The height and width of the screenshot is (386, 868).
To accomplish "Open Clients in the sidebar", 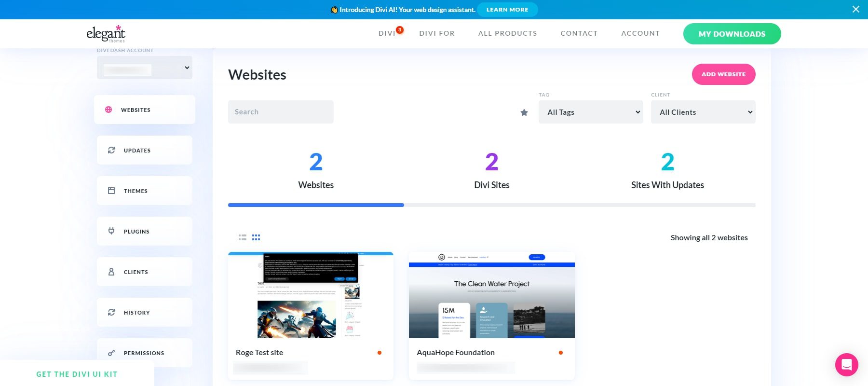I will pos(145,272).
